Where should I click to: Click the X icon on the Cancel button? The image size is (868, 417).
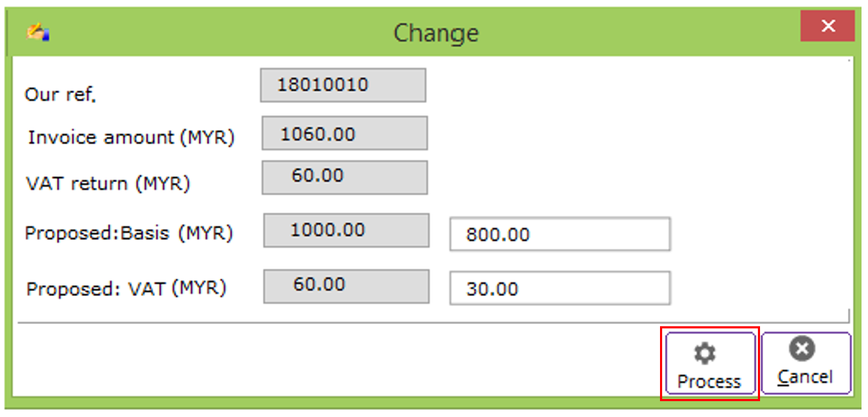801,349
